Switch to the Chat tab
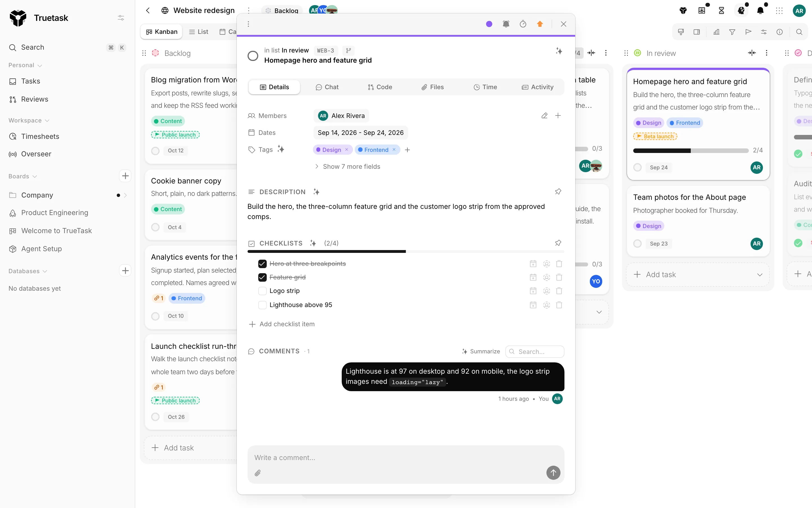Image resolution: width=812 pixels, height=508 pixels. pos(327,87)
